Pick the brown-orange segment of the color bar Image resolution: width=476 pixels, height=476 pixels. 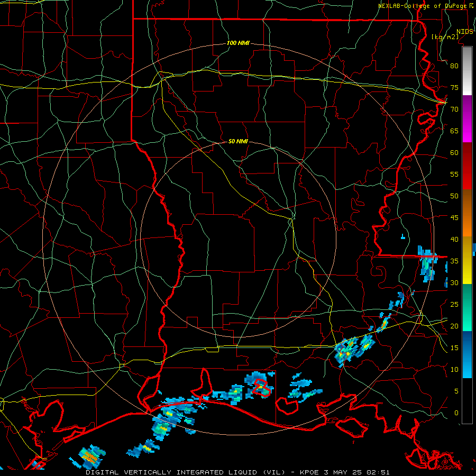tap(468, 213)
